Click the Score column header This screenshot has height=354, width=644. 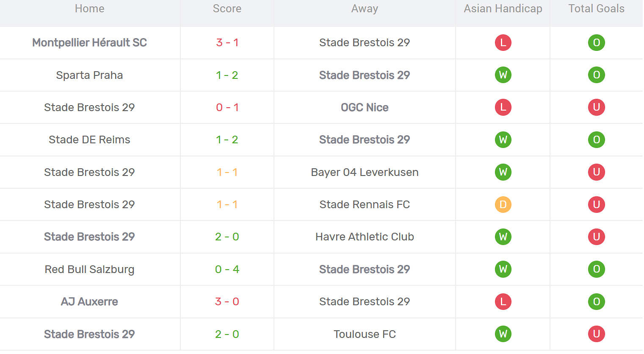click(x=227, y=8)
